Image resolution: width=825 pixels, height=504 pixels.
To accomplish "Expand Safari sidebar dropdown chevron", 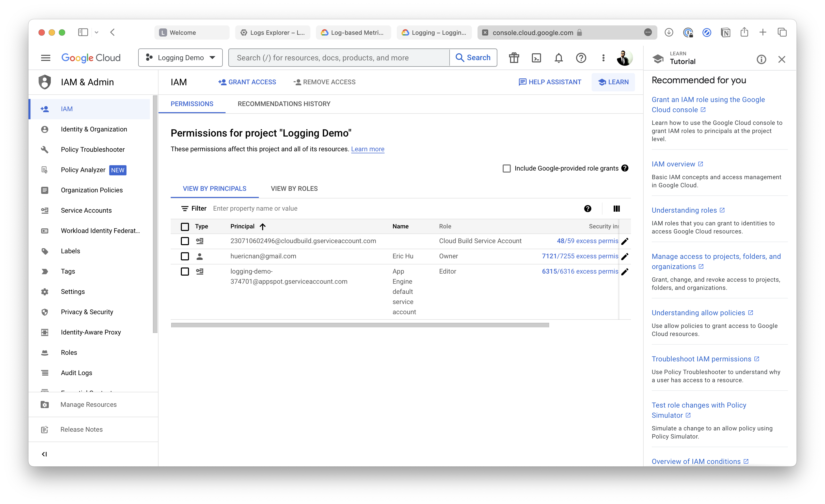I will (x=97, y=32).
